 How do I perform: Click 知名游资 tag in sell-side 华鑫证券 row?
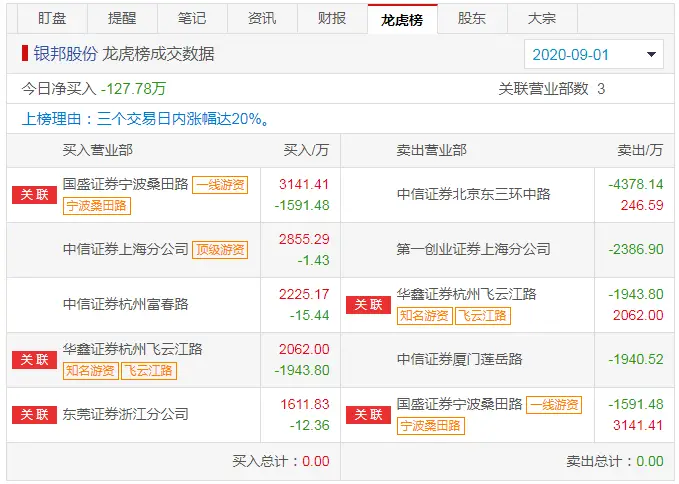point(424,316)
